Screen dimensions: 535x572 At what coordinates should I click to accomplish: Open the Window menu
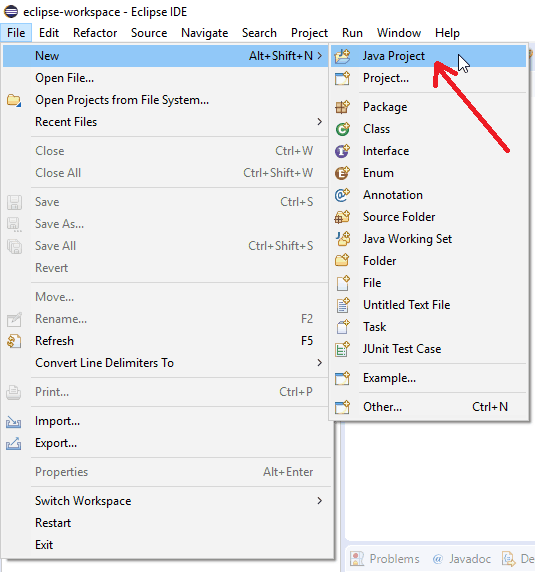pos(399,33)
